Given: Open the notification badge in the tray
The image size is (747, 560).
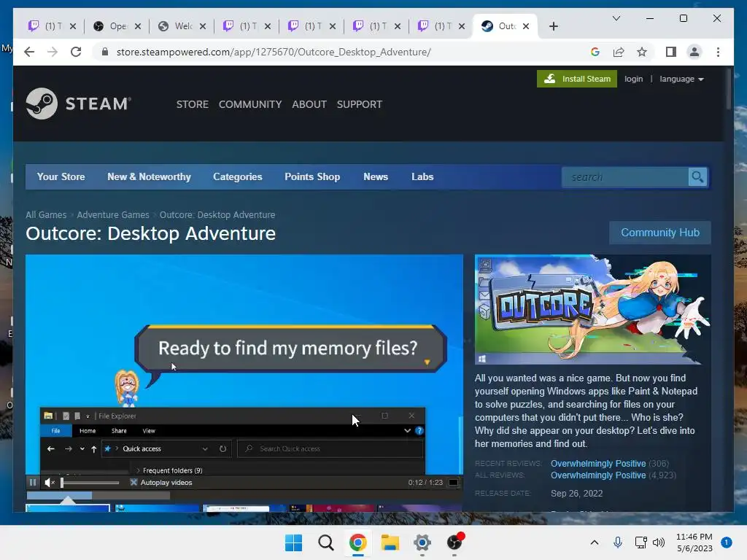Looking at the screenshot, I should (726, 542).
